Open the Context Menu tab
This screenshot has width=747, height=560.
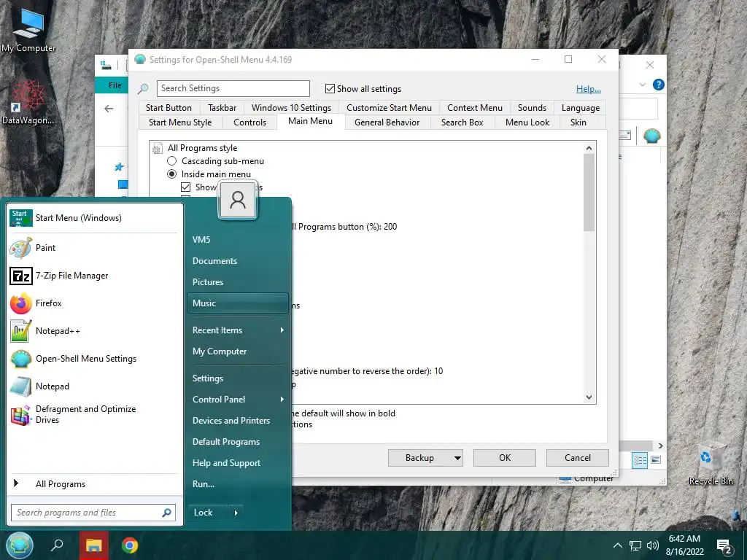coord(475,108)
